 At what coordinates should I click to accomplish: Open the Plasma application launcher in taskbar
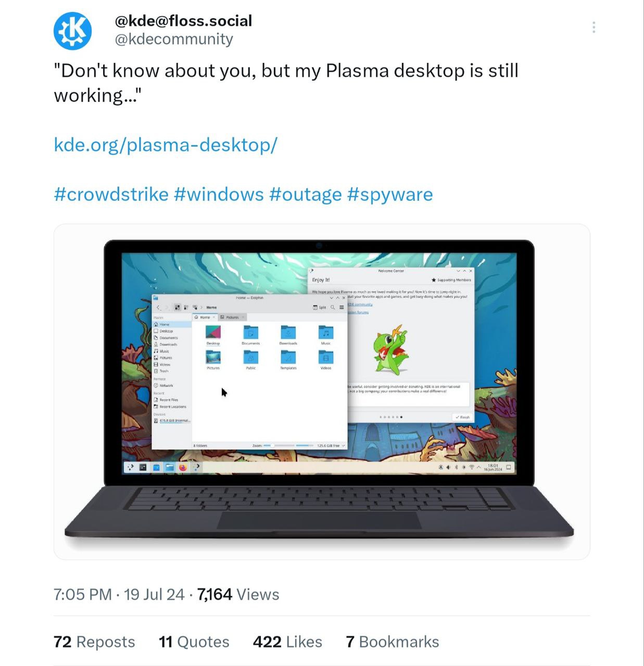click(x=131, y=467)
